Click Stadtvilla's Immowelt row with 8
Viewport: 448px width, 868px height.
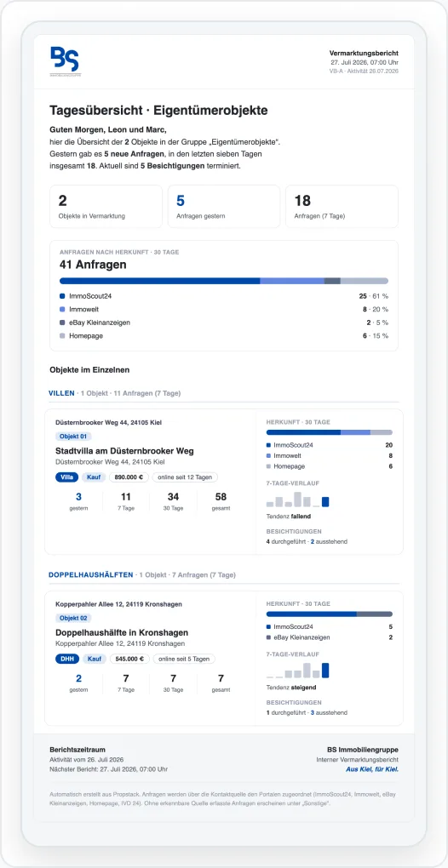[330, 455]
